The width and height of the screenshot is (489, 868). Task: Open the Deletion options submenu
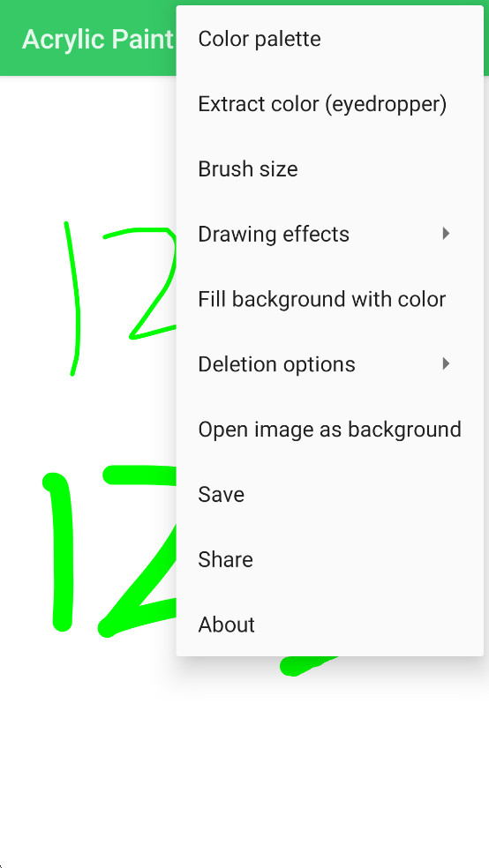click(x=329, y=364)
